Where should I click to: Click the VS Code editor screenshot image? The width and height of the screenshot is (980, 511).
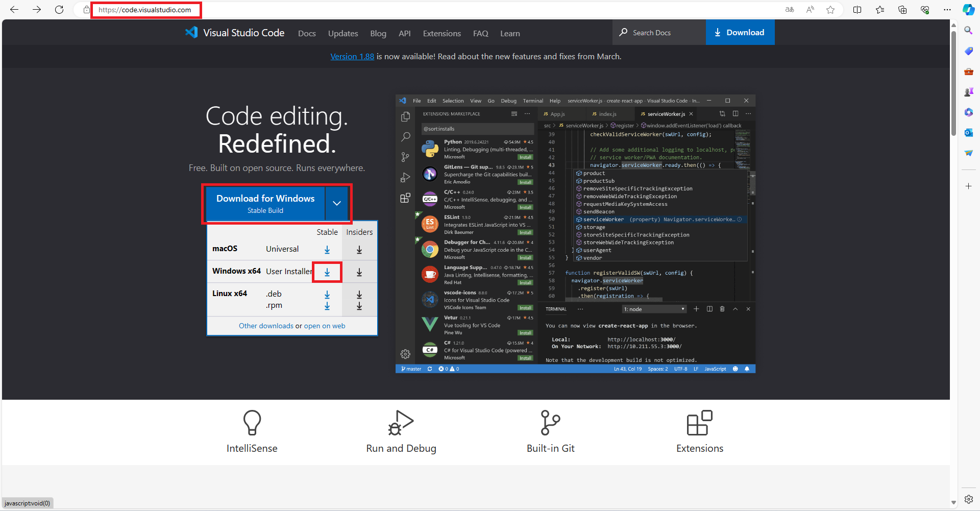[575, 234]
